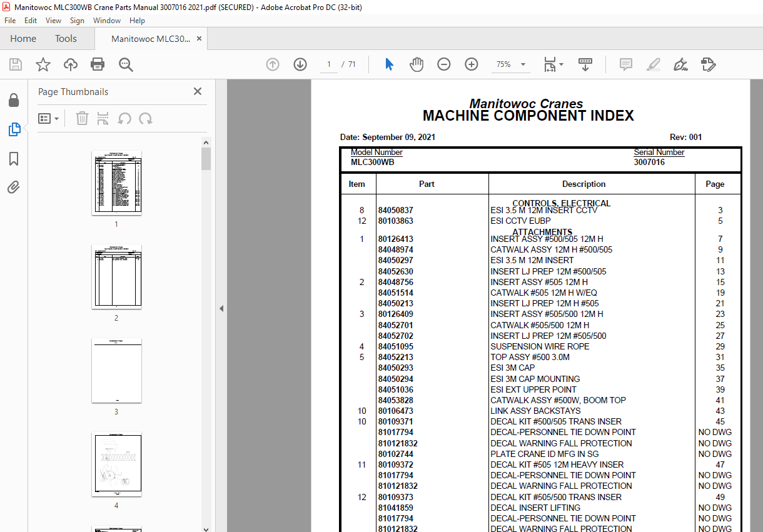The width and height of the screenshot is (763, 532).
Task: Click the Save file icon
Action: 16,64
